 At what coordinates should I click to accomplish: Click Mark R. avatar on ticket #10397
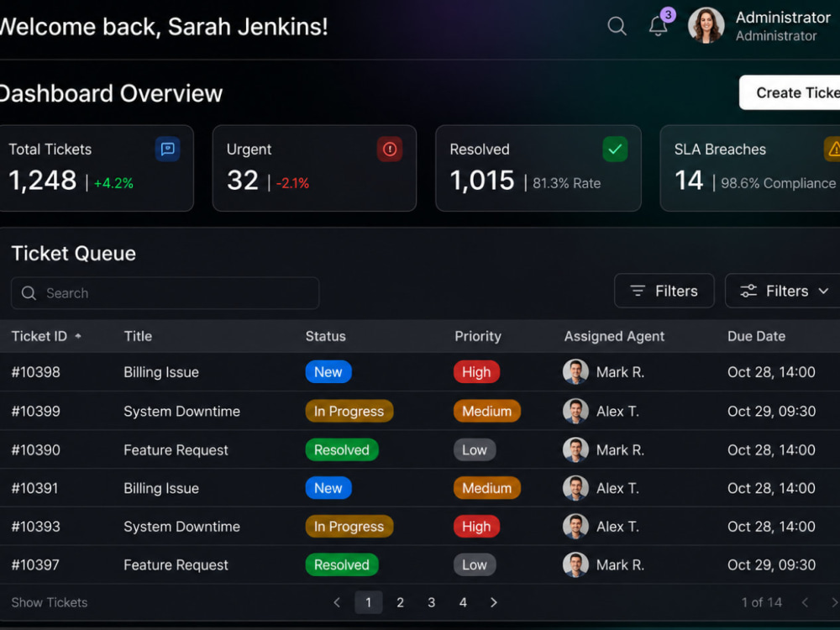coord(576,564)
